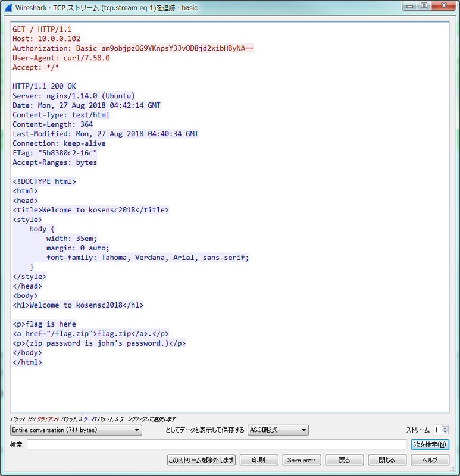Open the ASCII format data display dropdown
The height and width of the screenshot is (476, 460).
click(x=278, y=430)
